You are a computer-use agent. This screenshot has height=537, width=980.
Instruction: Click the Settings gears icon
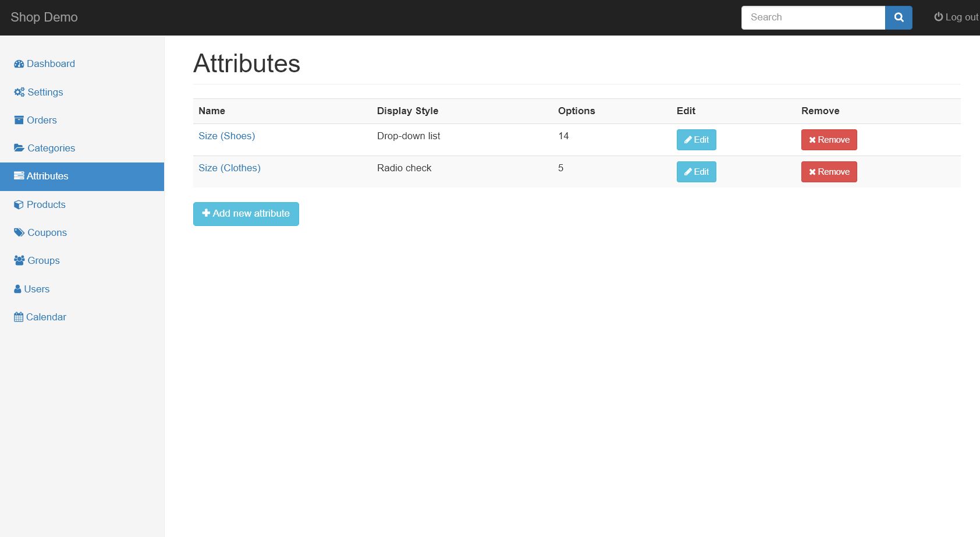click(19, 92)
